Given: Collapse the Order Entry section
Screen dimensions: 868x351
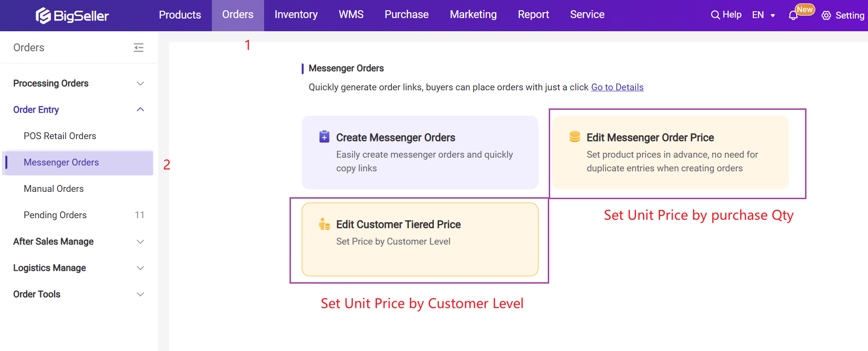Looking at the screenshot, I should tap(140, 110).
